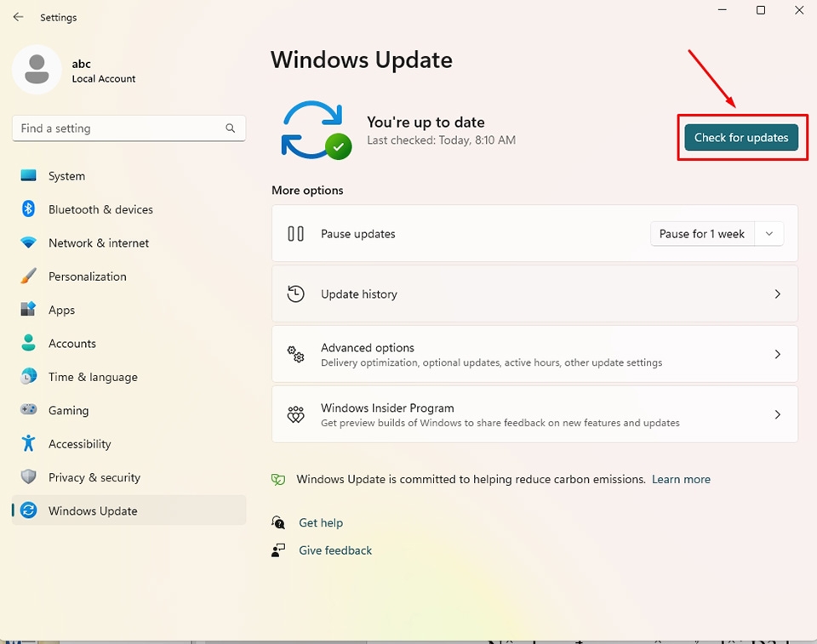Open Advanced options chevron
Image resolution: width=817 pixels, height=644 pixels.
point(777,354)
